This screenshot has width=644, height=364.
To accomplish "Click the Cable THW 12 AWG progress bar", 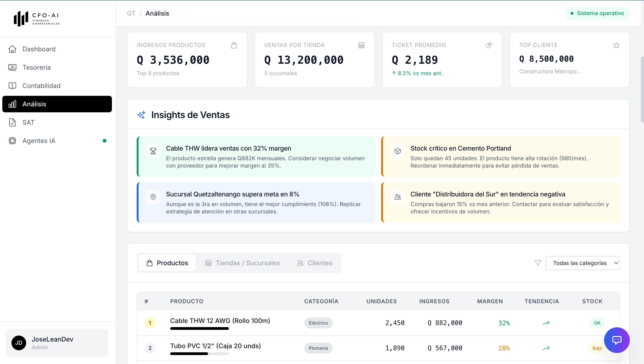I will point(199,328).
